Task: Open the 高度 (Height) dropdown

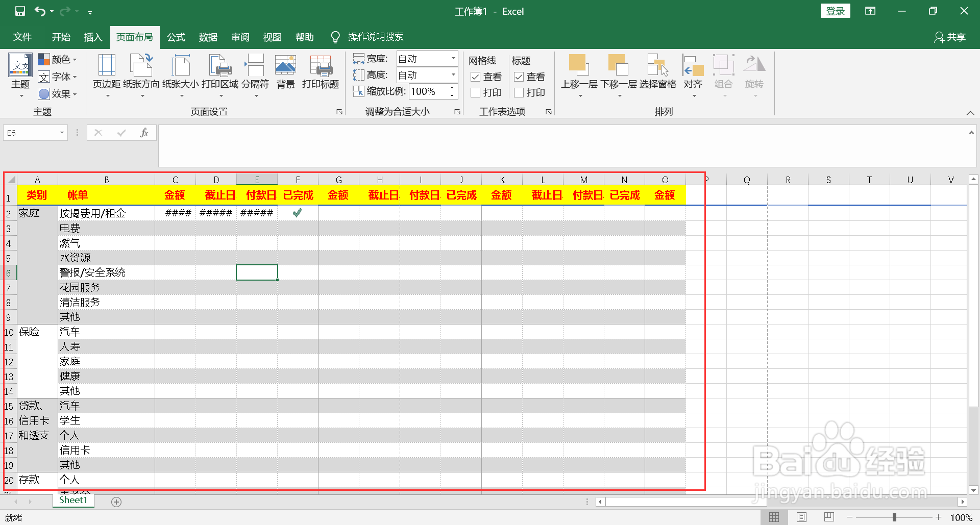Action: [x=452, y=75]
